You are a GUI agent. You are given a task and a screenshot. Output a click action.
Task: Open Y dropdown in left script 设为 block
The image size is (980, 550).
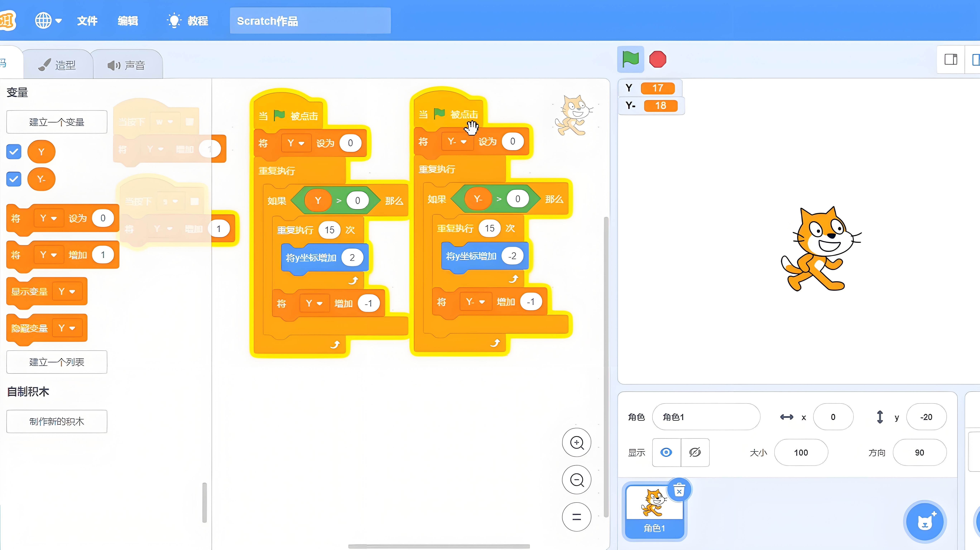pyautogui.click(x=296, y=143)
